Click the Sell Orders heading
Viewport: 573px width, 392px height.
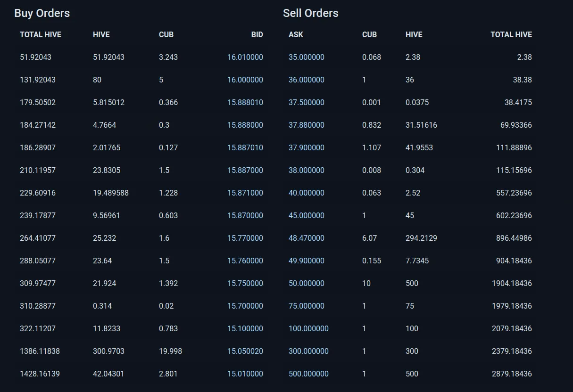pos(311,13)
